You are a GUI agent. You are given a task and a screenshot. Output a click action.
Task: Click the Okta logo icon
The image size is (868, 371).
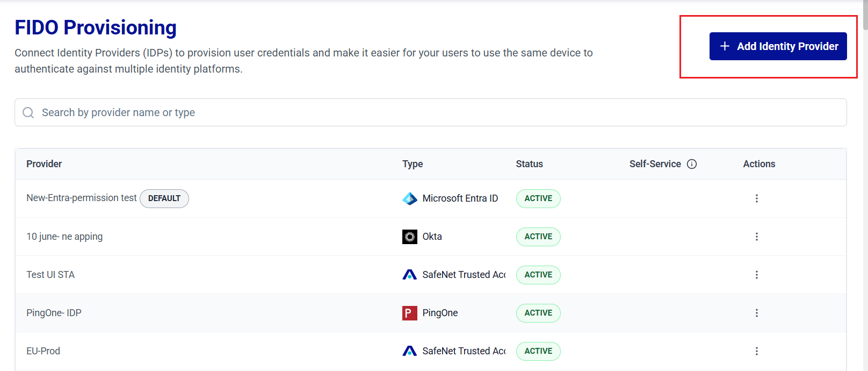[410, 237]
